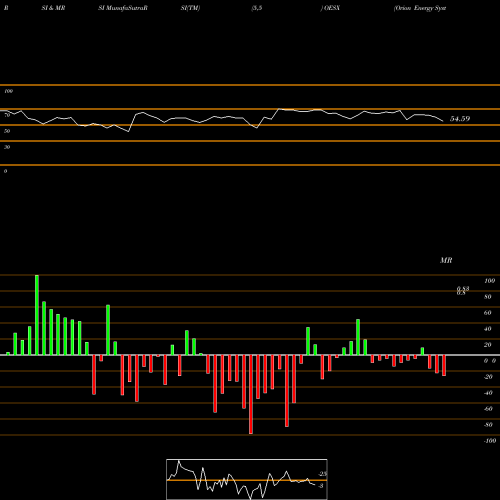Click the 0.83 value near MR scale

tap(463, 289)
